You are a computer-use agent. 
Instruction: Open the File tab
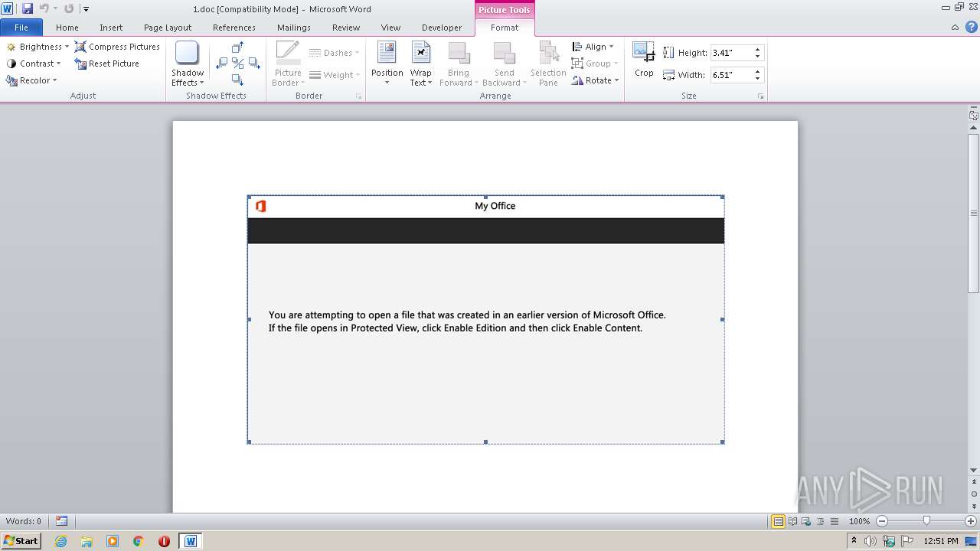(x=21, y=28)
